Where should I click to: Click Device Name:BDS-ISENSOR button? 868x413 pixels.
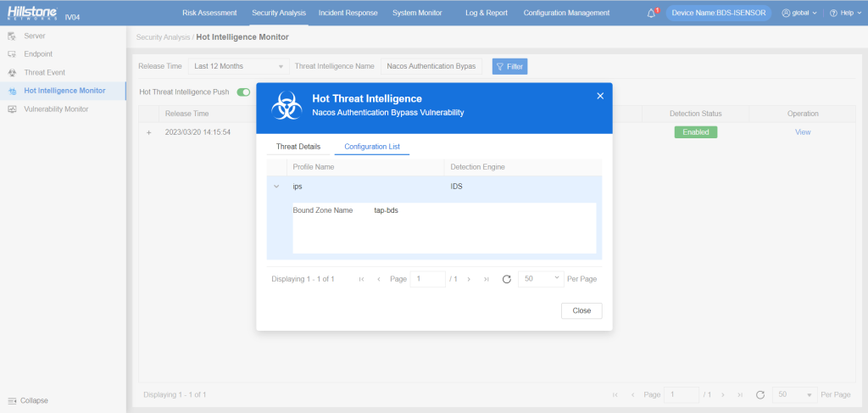[x=719, y=14]
